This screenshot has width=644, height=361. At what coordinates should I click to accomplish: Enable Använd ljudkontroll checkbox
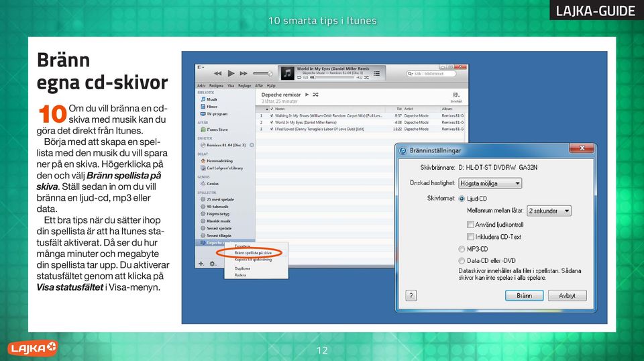coord(470,225)
